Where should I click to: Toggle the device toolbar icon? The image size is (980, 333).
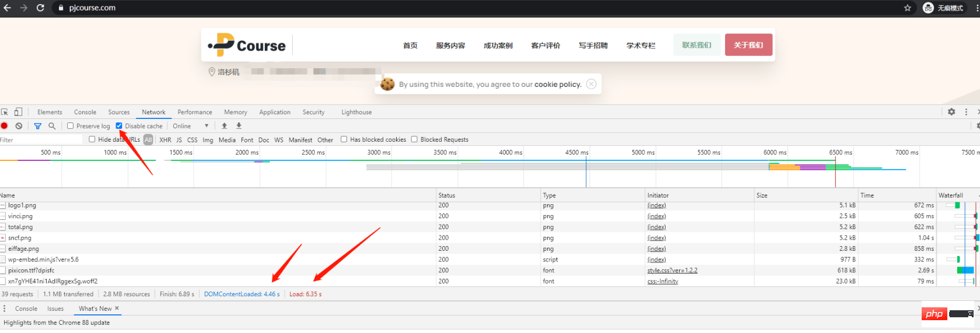point(19,112)
